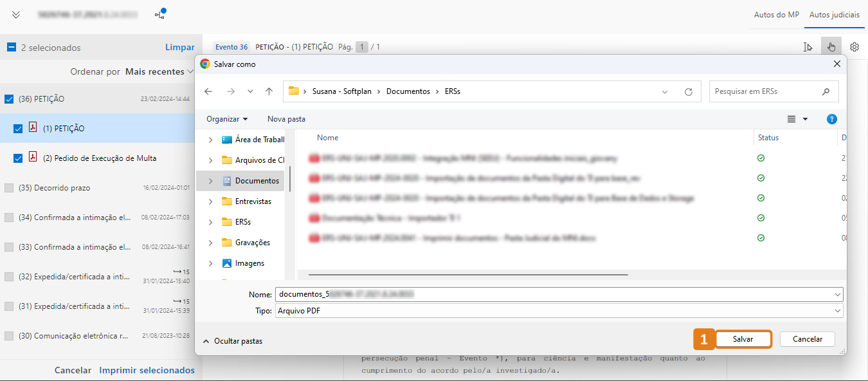This screenshot has height=381, width=868.
Task: Open the Ordenar por Mais recentes dropdown
Action: coord(159,72)
